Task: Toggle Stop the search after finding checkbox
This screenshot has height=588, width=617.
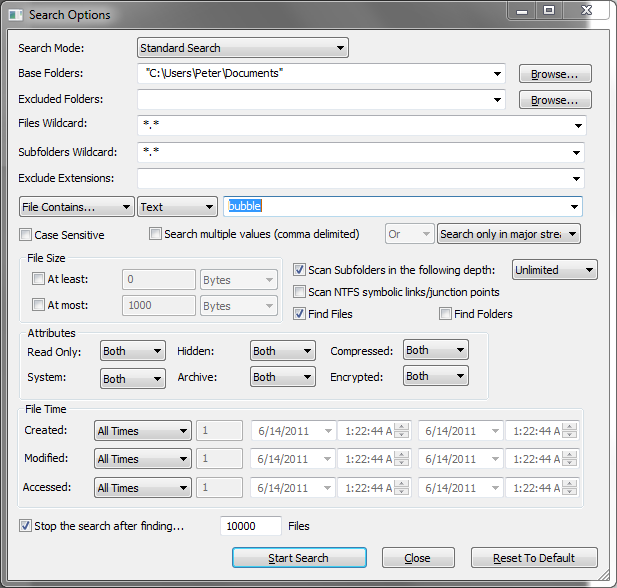Action: pos(26,526)
